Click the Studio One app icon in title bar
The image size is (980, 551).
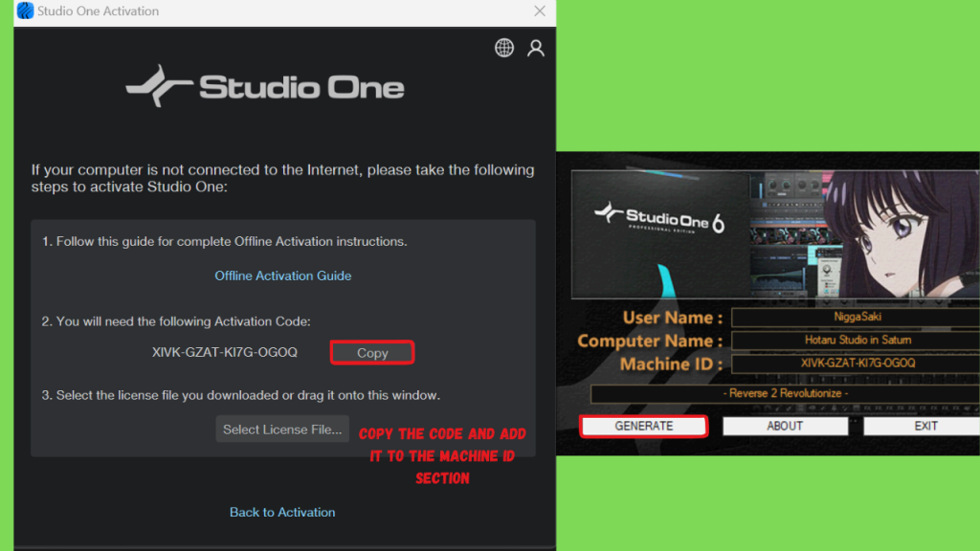coord(25,11)
